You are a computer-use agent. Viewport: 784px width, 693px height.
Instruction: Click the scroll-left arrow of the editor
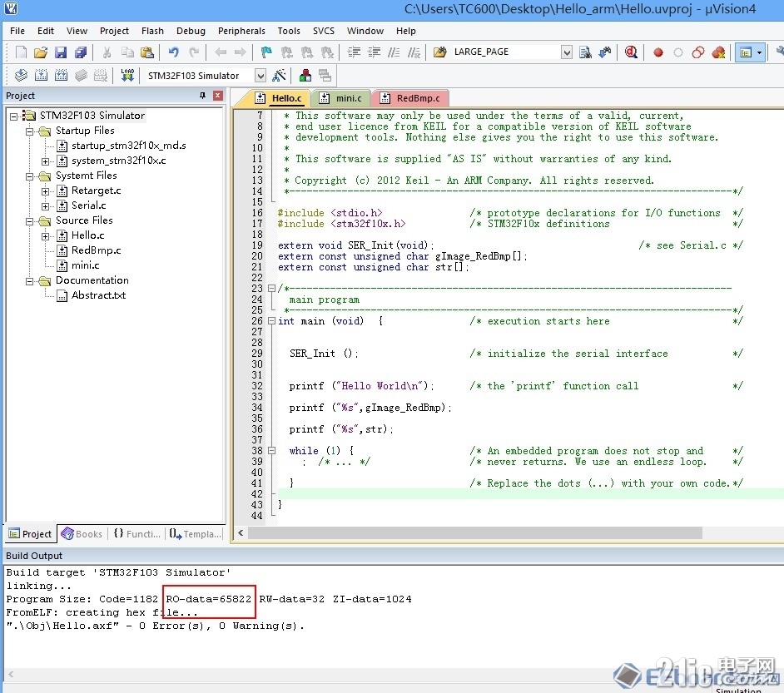click(241, 533)
